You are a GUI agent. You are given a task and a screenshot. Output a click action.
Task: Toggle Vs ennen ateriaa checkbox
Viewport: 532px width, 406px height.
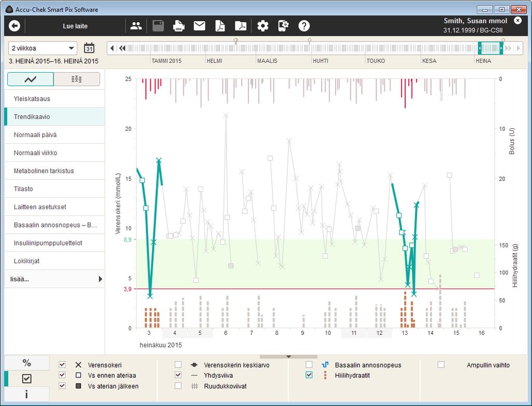point(62,375)
